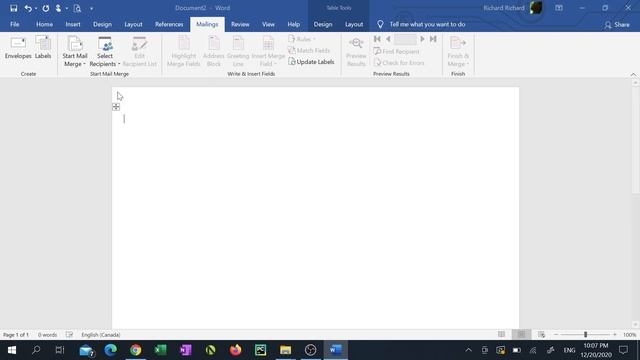Open Microsoft Edge from taskbar
The height and width of the screenshot is (360, 640).
pyautogui.click(x=111, y=350)
